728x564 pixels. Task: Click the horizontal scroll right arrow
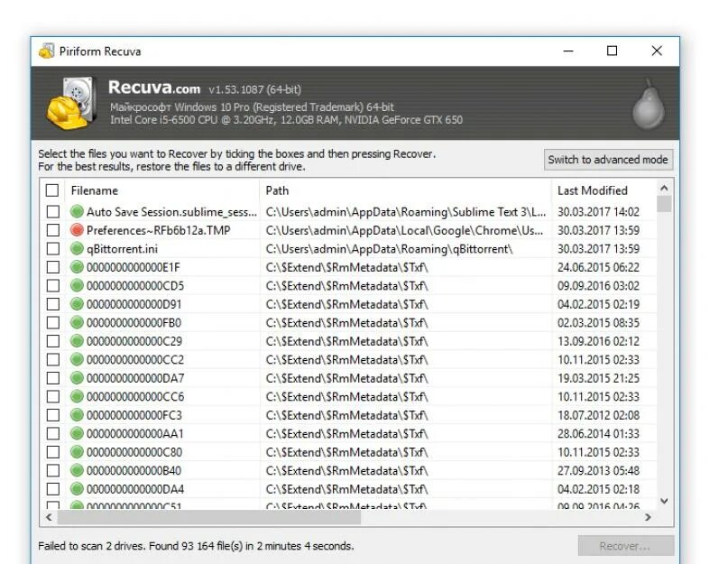point(648,517)
